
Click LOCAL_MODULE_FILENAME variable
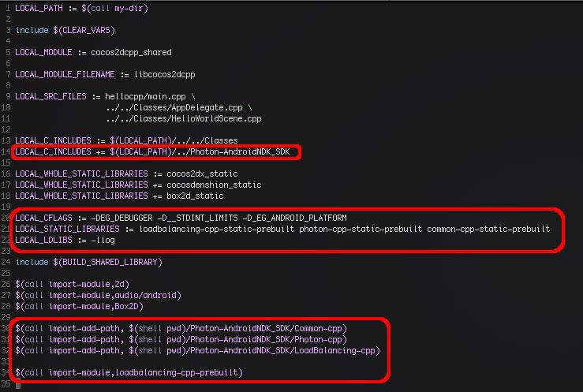65,74
